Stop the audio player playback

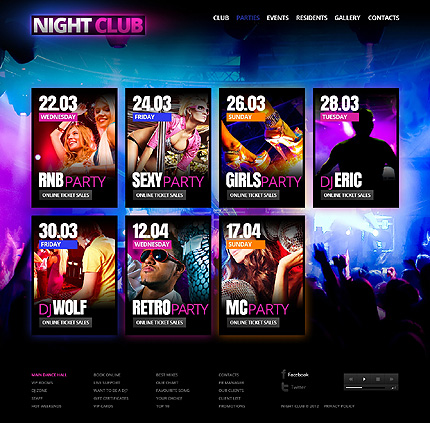point(378,379)
